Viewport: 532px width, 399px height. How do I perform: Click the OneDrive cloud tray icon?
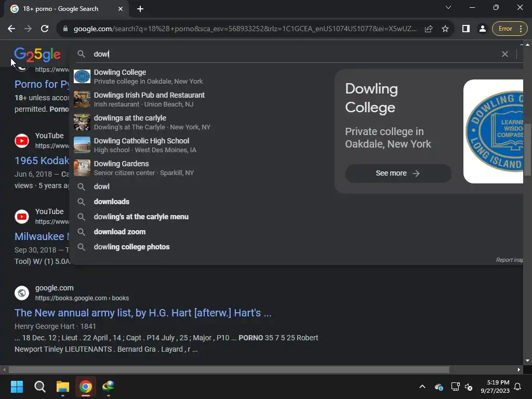point(438,387)
